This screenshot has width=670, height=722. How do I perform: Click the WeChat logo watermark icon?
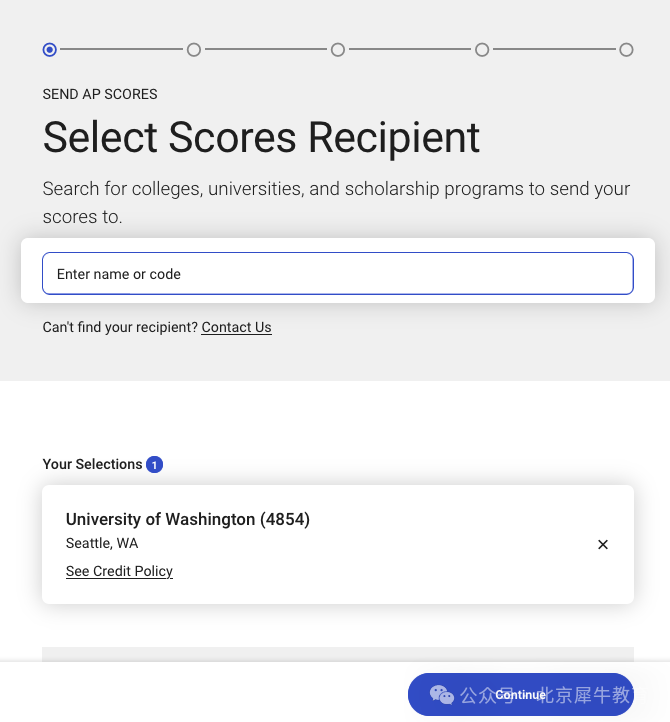coord(442,694)
